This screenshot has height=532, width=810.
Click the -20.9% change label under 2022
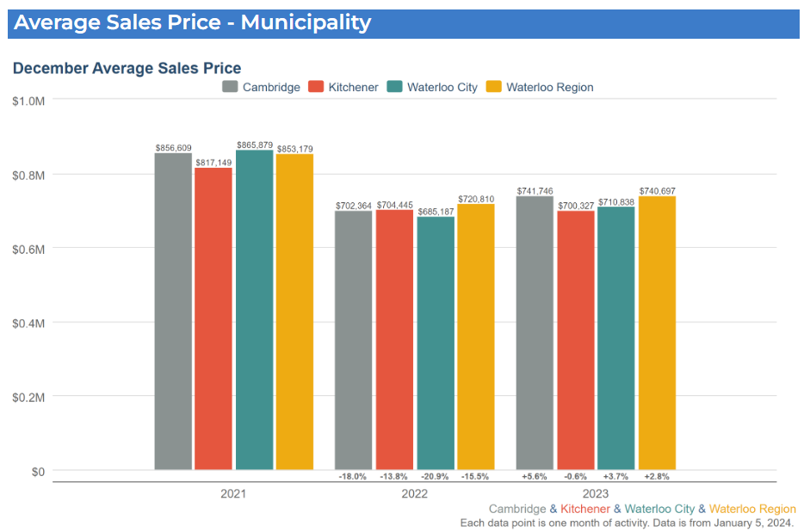click(x=435, y=476)
